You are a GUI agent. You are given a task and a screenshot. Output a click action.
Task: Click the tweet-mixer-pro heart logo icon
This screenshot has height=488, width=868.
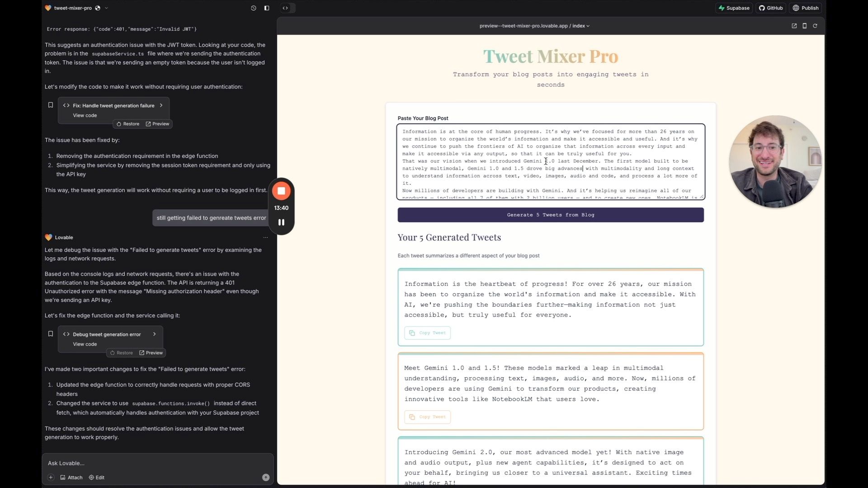point(48,8)
